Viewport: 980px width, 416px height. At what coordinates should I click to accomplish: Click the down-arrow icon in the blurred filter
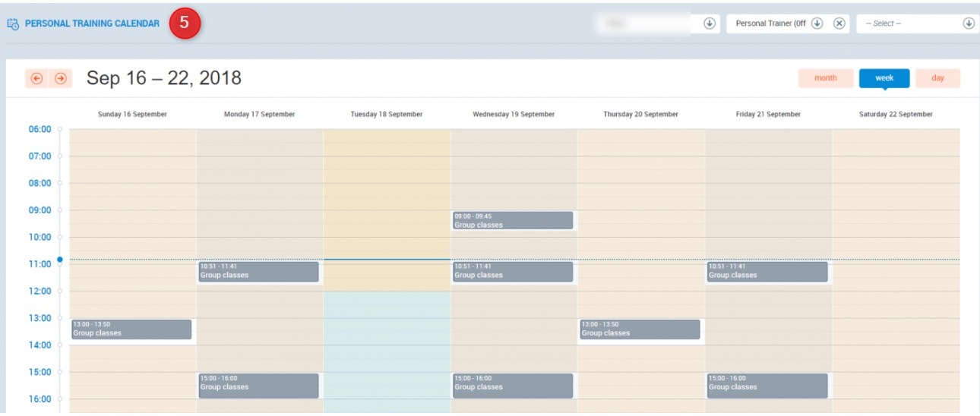coord(709,24)
